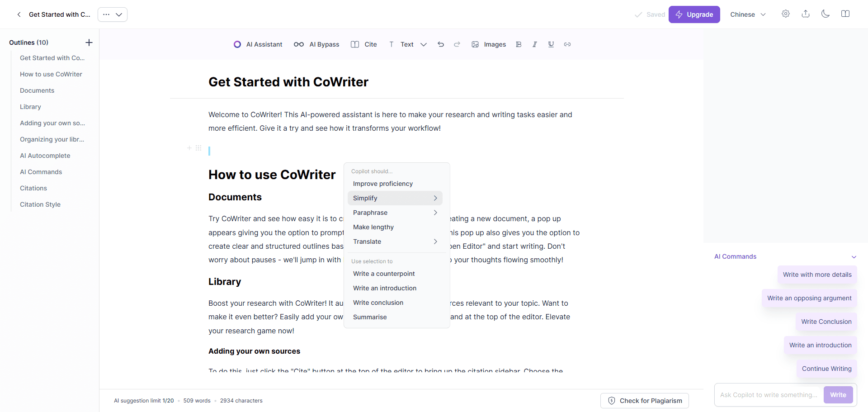Insert a link with chain icon

click(567, 44)
